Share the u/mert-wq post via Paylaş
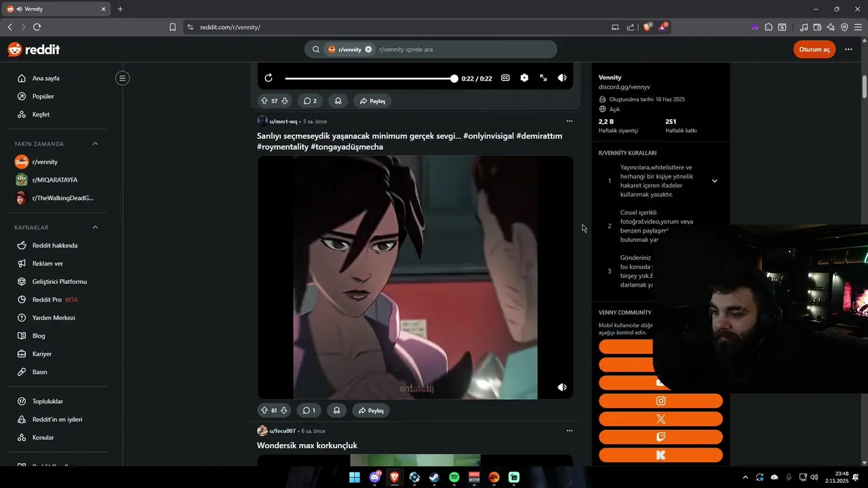 pos(371,410)
